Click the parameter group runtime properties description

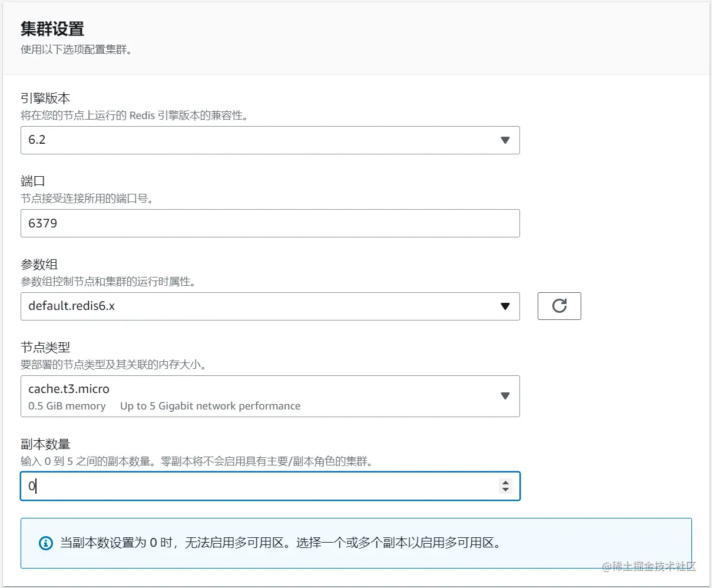(x=108, y=282)
